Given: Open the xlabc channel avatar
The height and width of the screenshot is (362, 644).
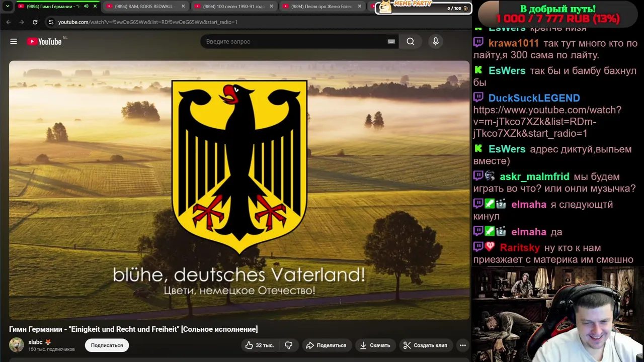Looking at the screenshot, I should point(17,345).
